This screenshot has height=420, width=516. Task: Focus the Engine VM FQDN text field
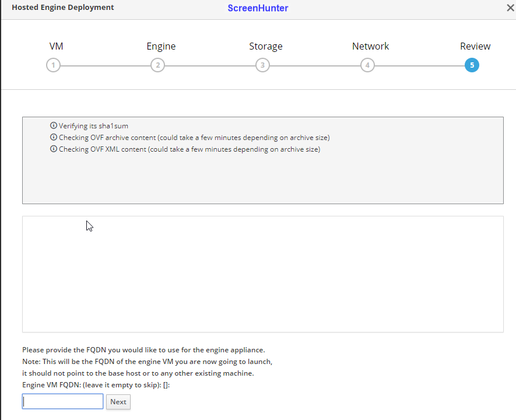63,401
